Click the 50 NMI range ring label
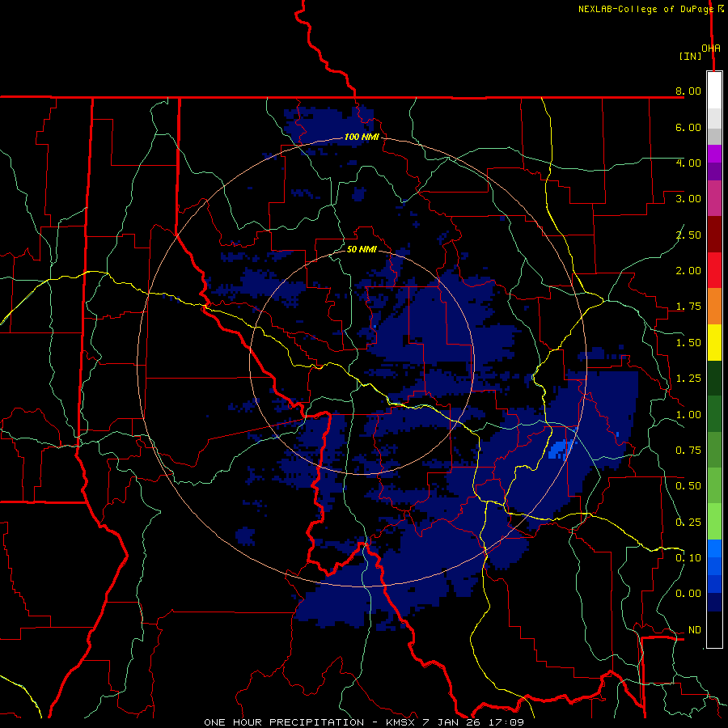728x728 pixels. point(362,249)
